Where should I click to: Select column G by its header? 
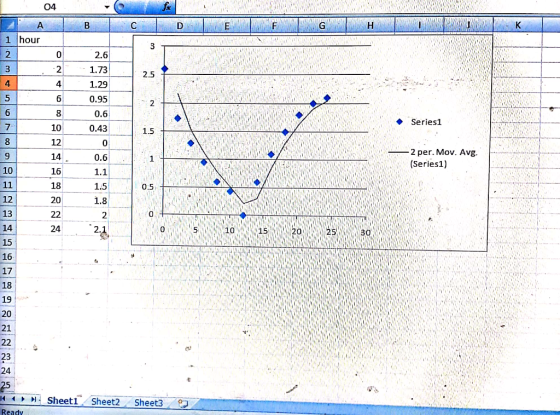322,26
